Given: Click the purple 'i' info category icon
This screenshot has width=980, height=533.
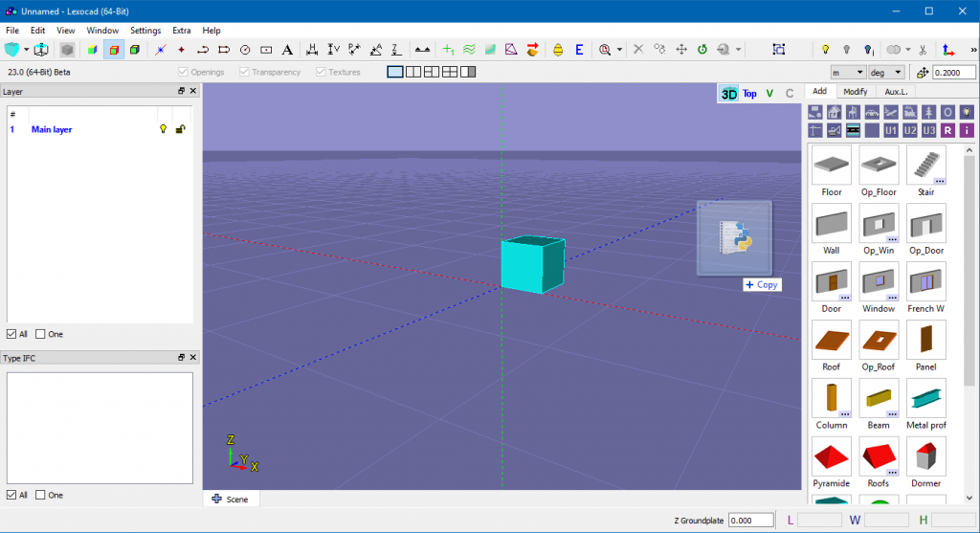Looking at the screenshot, I should pos(967,130).
